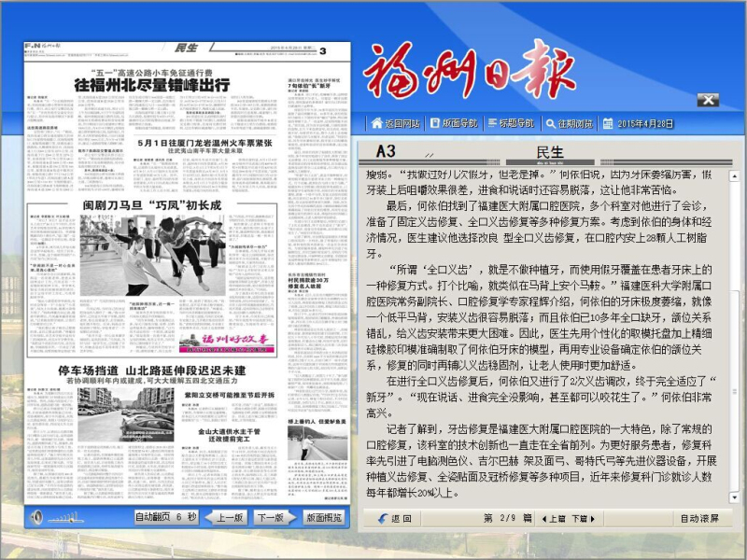The width and height of the screenshot is (747, 560).
Task: Open 版面概览 page overview
Action: [x=324, y=518]
